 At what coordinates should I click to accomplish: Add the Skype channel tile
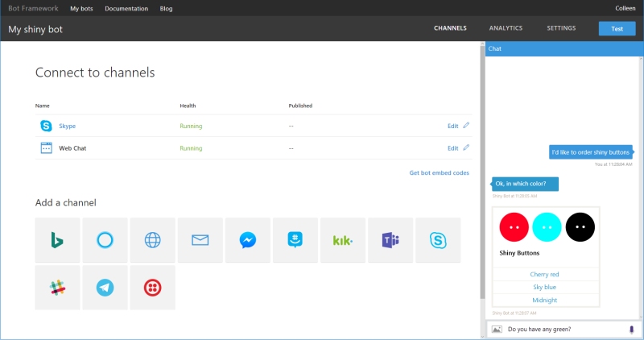pos(438,240)
